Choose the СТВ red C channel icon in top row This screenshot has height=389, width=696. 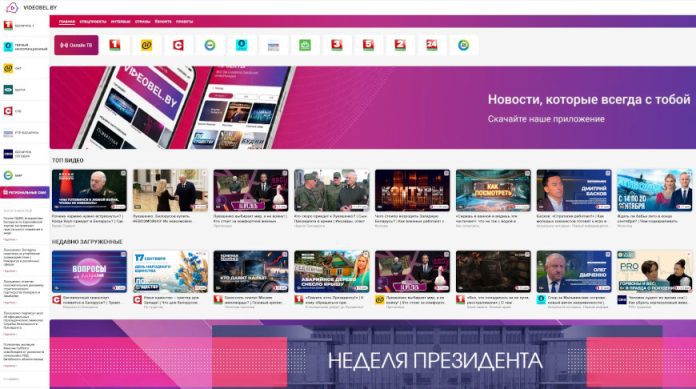(x=178, y=45)
